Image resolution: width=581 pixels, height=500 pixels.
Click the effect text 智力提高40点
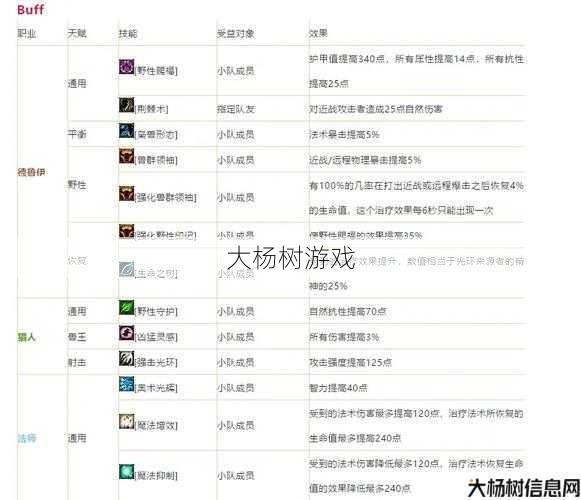pos(338,388)
